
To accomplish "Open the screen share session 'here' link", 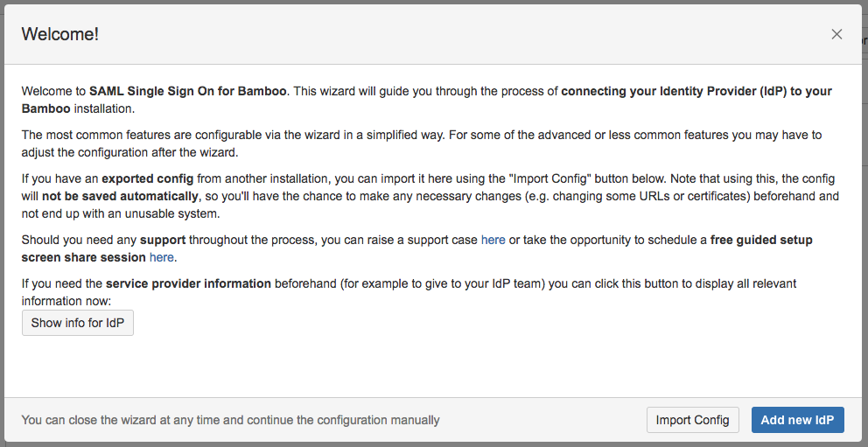I will point(162,257).
